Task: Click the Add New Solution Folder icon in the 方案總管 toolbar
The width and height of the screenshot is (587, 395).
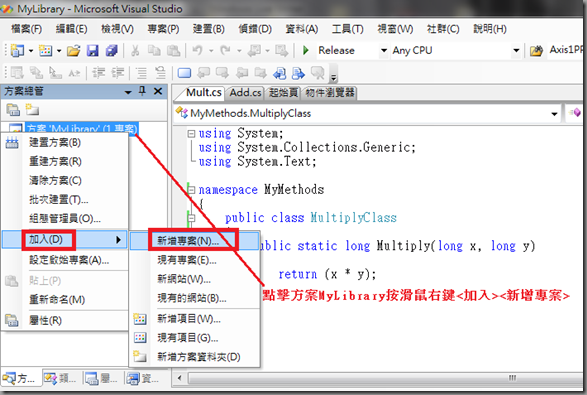Action: tap(32, 110)
